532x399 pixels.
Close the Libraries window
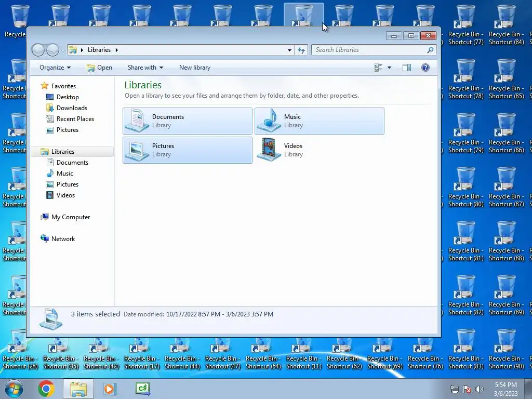[x=428, y=36]
